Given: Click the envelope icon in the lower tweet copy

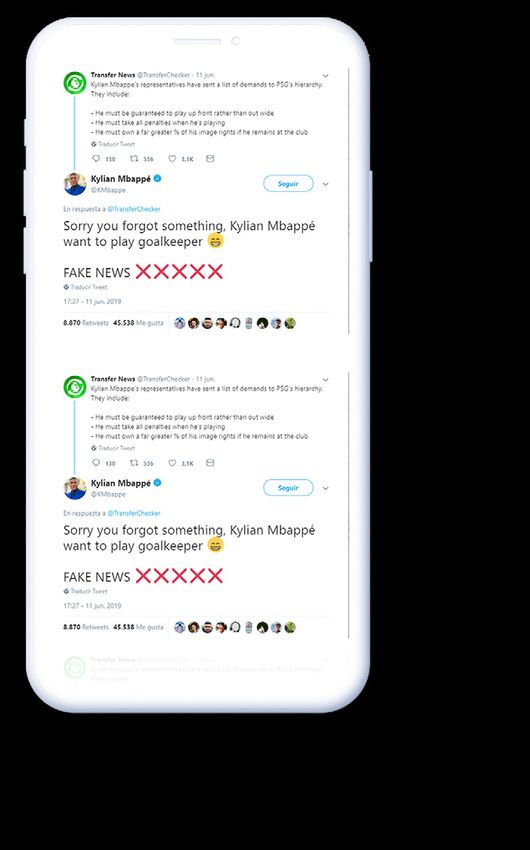Looking at the screenshot, I should click(x=210, y=463).
